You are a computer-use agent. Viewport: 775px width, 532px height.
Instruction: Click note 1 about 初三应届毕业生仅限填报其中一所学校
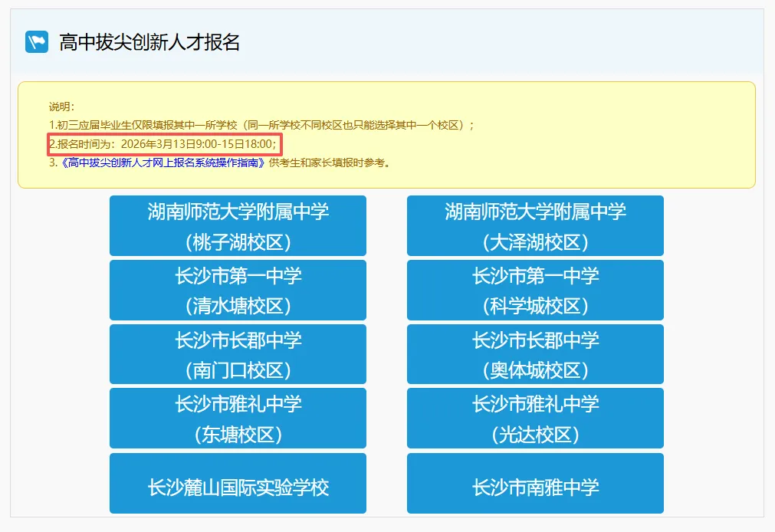coord(261,125)
